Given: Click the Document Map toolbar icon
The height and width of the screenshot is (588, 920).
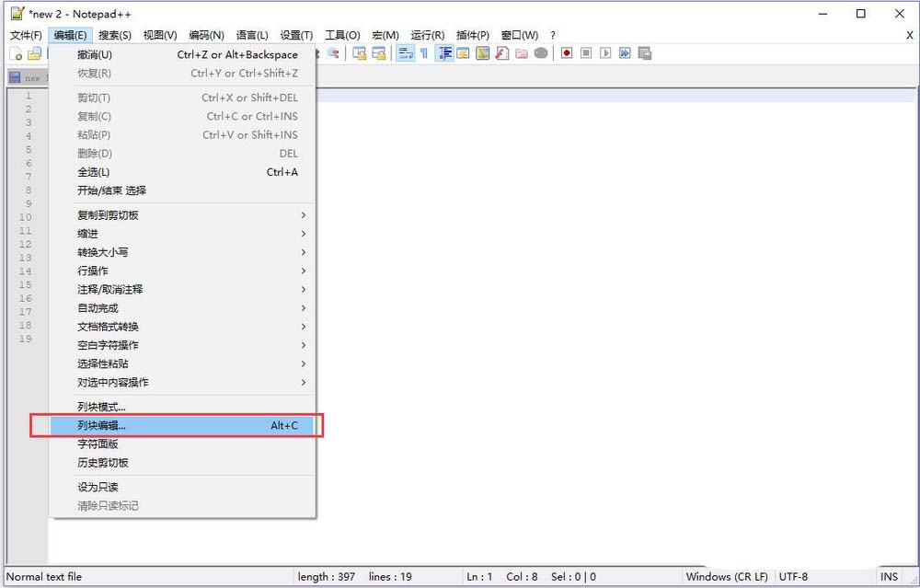Looking at the screenshot, I should pos(482,53).
